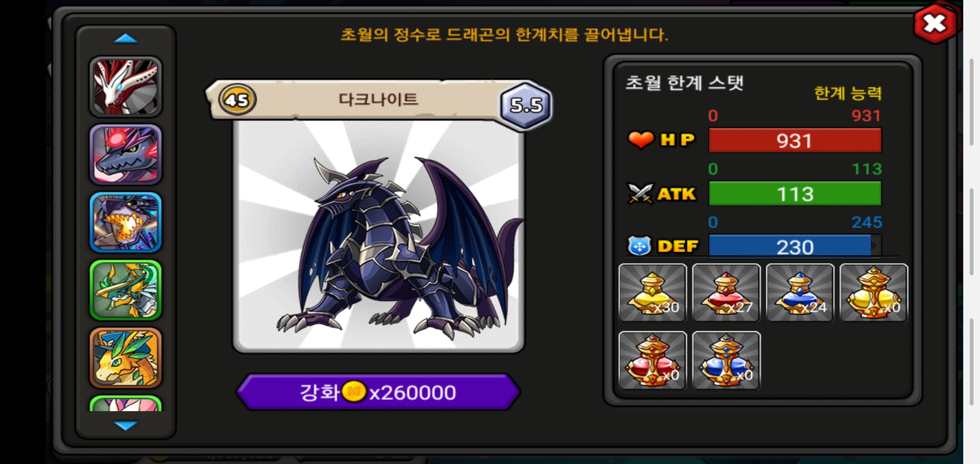Expand dragon list downward with down arrow
Image resolution: width=980 pixels, height=464 pixels.
(126, 425)
